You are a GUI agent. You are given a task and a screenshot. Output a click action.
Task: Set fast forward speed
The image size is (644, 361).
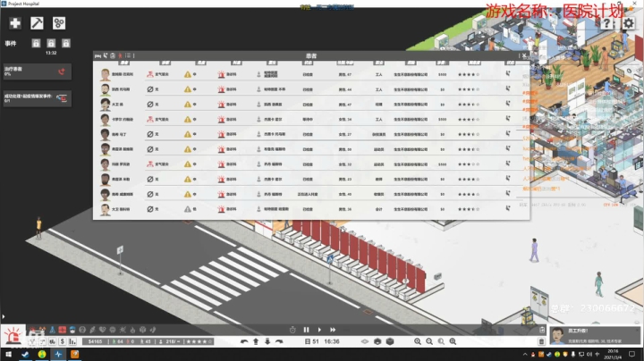[x=333, y=330]
